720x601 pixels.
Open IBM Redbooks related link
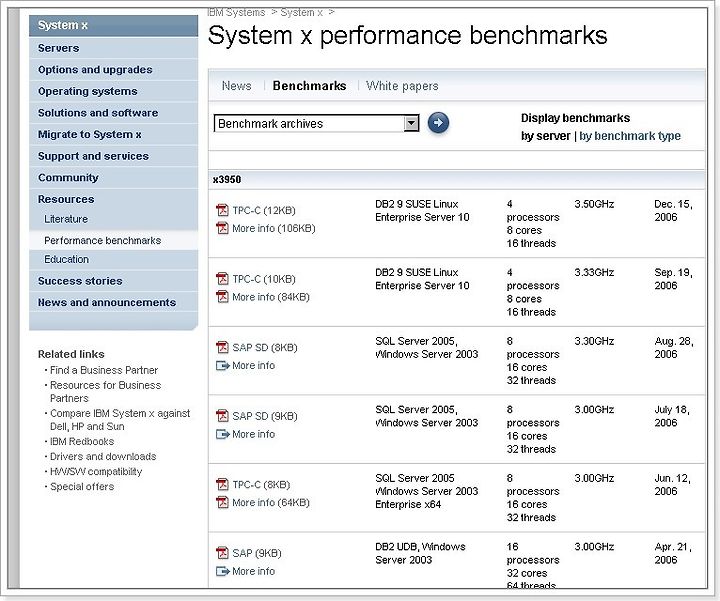[82, 442]
